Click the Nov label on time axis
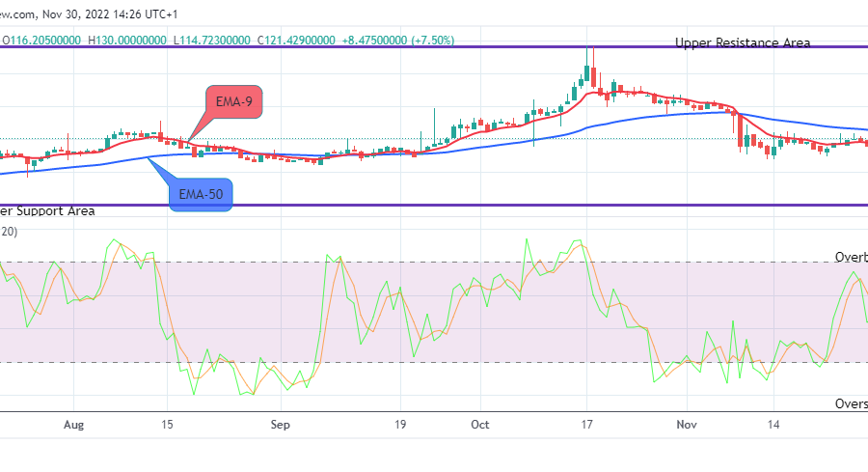Image resolution: width=868 pixels, height=472 pixels. (x=687, y=424)
